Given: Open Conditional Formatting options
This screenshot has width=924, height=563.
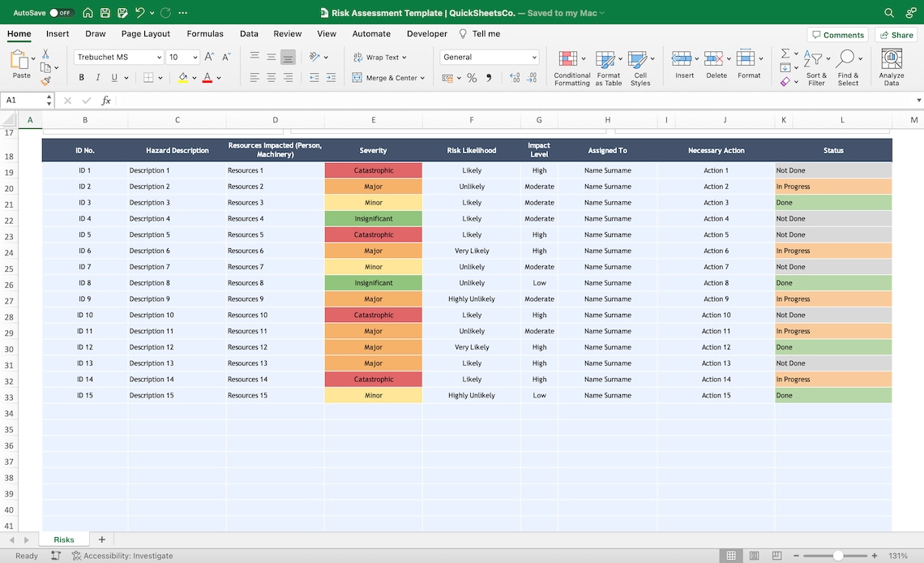Looking at the screenshot, I should [x=571, y=67].
